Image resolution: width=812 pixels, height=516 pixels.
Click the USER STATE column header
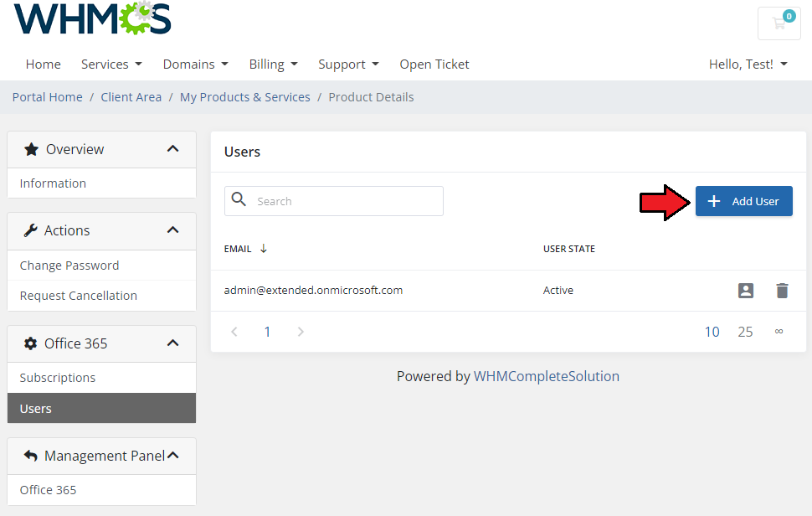point(569,249)
